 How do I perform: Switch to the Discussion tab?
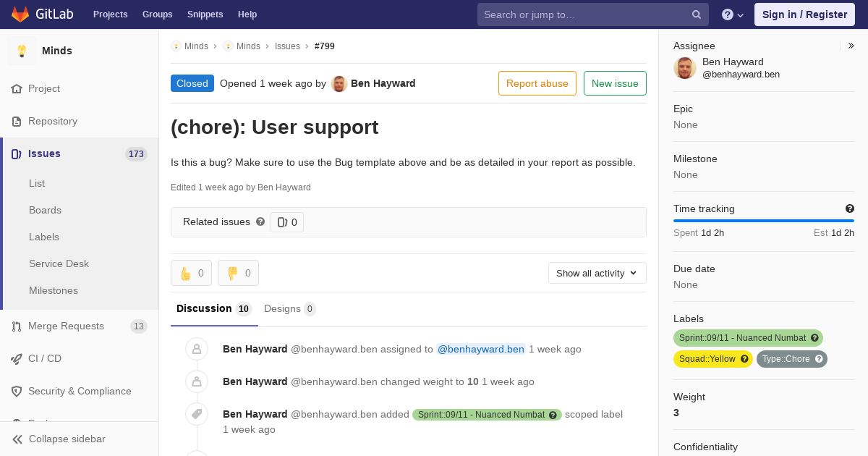tap(214, 309)
